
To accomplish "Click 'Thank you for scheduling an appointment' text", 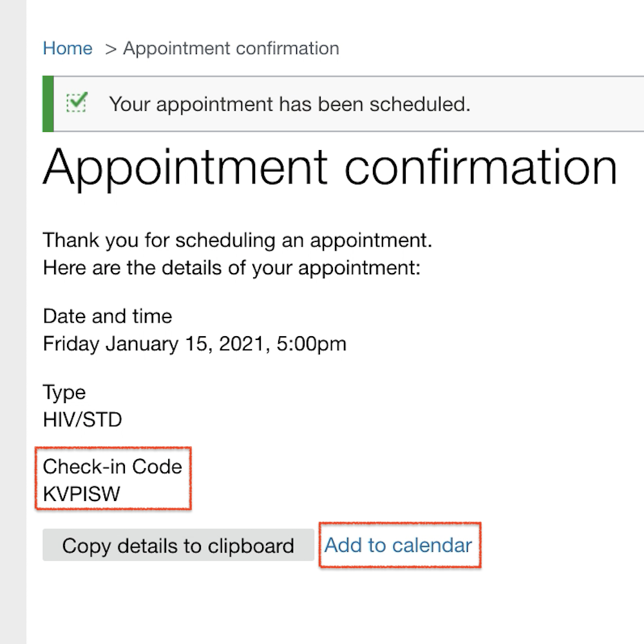I will click(x=238, y=240).
